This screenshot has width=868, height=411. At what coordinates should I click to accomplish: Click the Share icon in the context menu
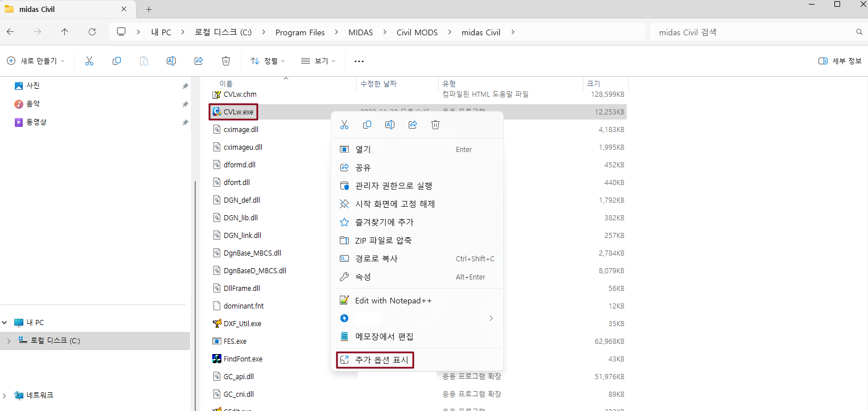click(413, 125)
